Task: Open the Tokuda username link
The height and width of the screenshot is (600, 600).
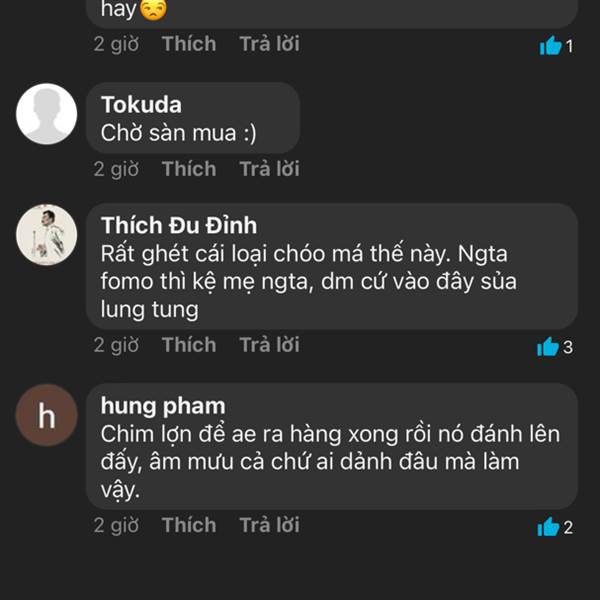Action: [x=141, y=105]
